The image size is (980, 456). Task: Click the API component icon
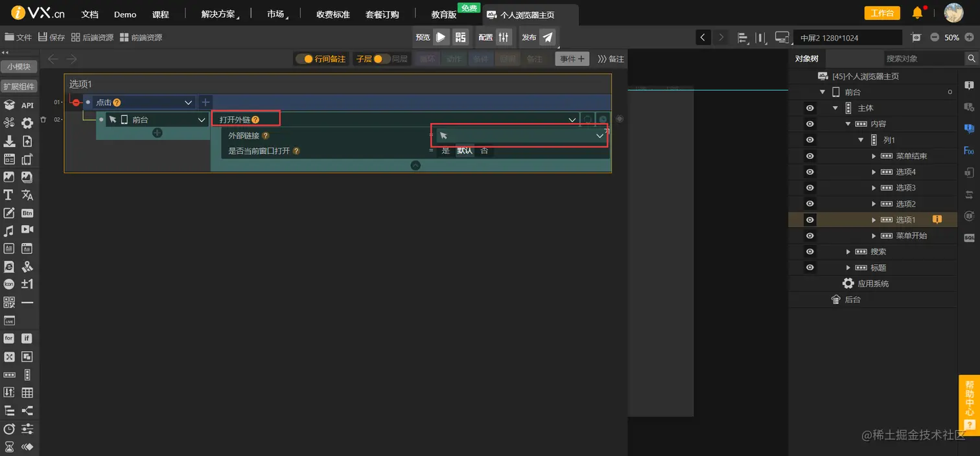pos(27,105)
